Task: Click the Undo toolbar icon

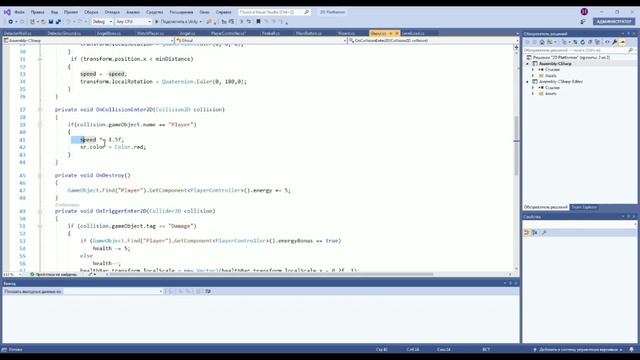Action: pos(69,22)
